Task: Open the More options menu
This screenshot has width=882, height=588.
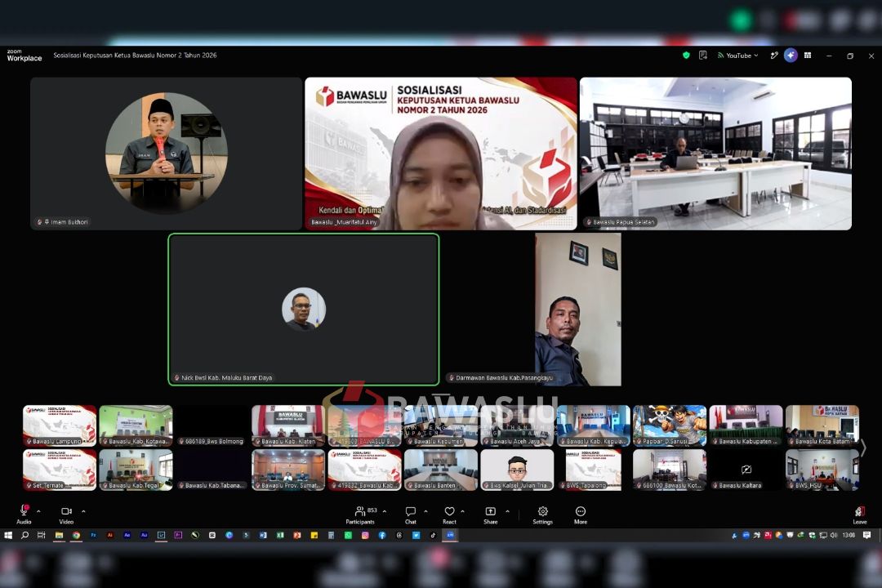Action: coord(581,514)
